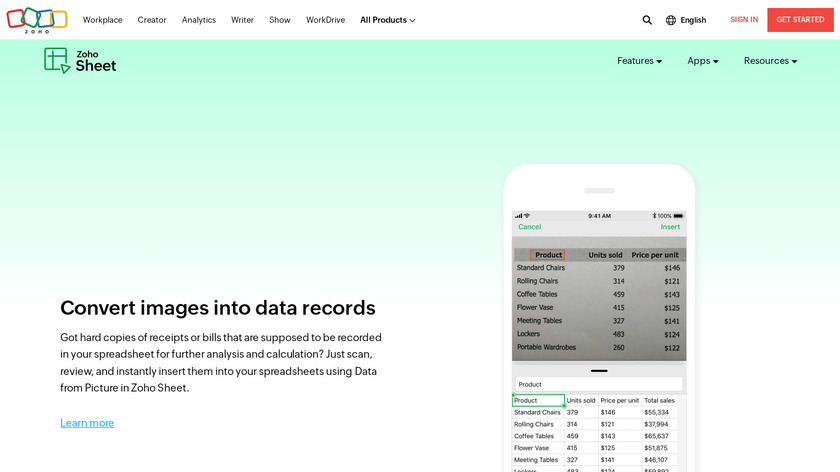
Task: Click the SIGN IN link
Action: 744,20
